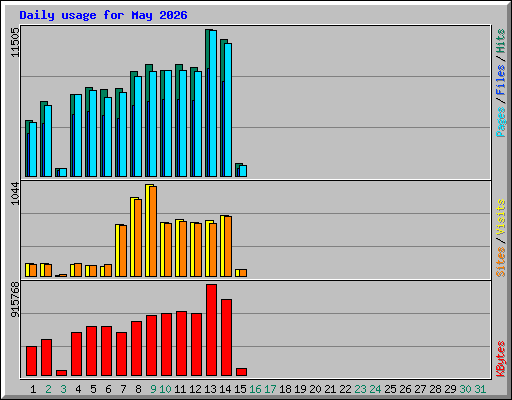Click day 30 on the date axis
The width and height of the screenshot is (512, 400).
tap(465, 389)
